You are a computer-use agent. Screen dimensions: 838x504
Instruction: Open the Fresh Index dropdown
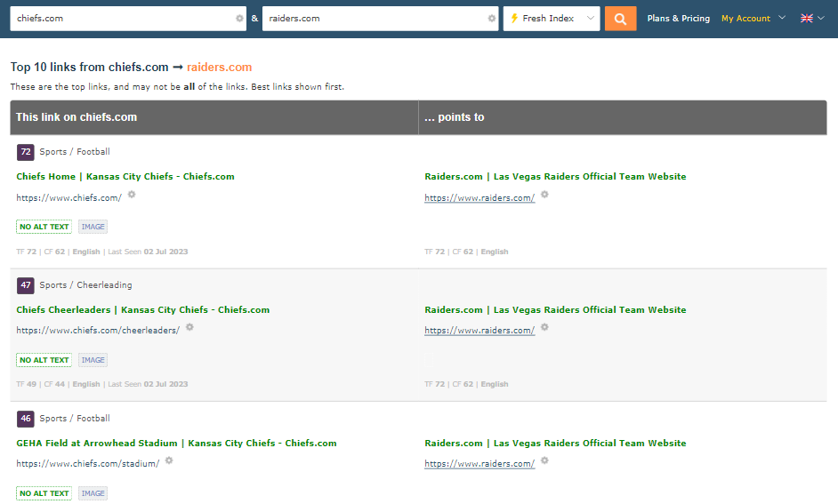pos(552,19)
